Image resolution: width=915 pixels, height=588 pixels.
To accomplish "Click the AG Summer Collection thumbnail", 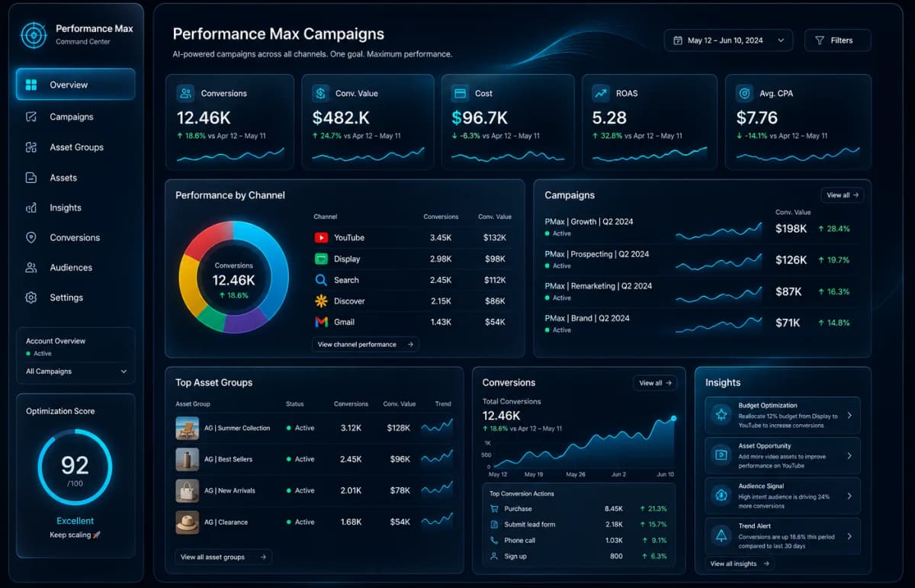I will (187, 428).
